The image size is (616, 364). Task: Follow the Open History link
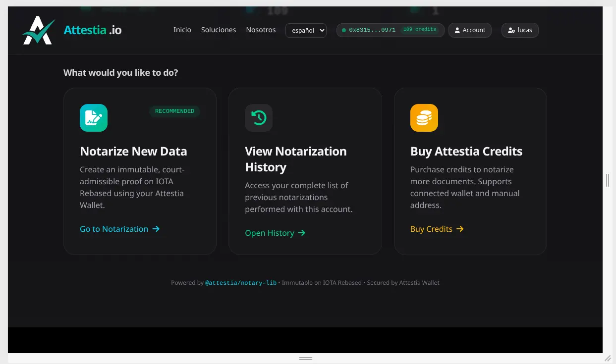tap(275, 233)
